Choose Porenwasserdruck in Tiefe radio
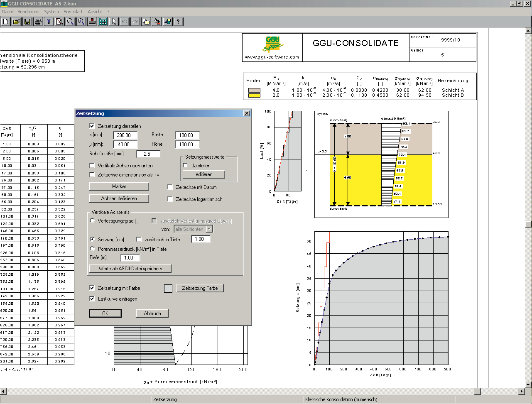532x404 pixels. 92,249
